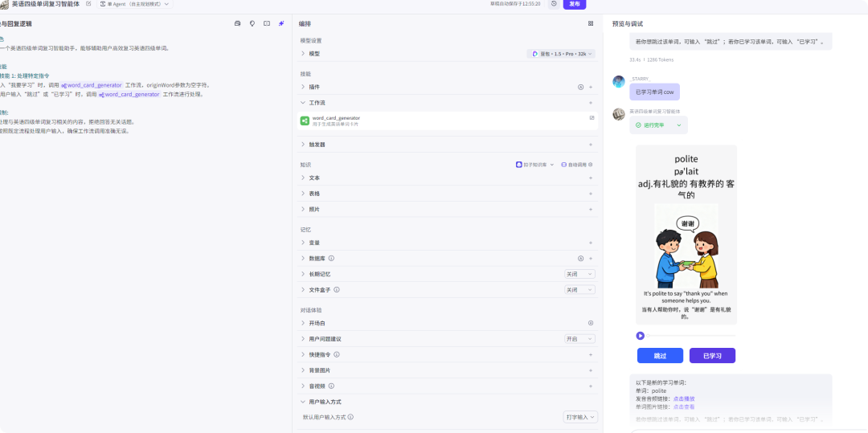Click the edit icon next to the bot name
Viewport: 868px width, 433px height.
[88, 4]
